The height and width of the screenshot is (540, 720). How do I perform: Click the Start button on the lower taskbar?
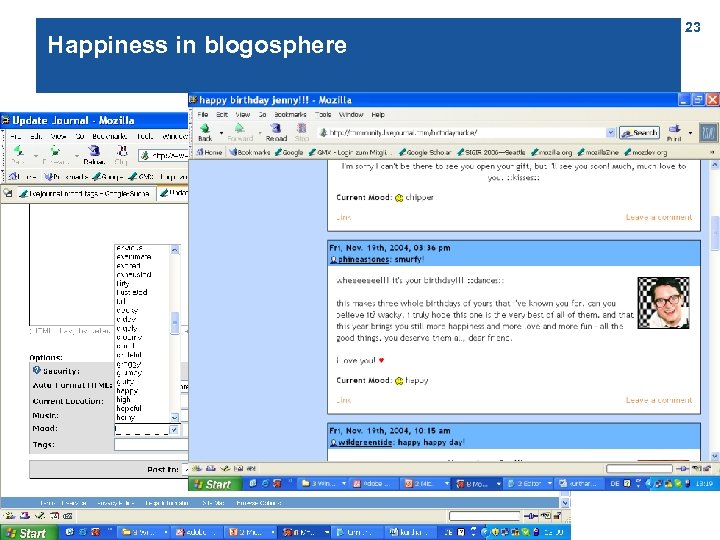pos(28,533)
